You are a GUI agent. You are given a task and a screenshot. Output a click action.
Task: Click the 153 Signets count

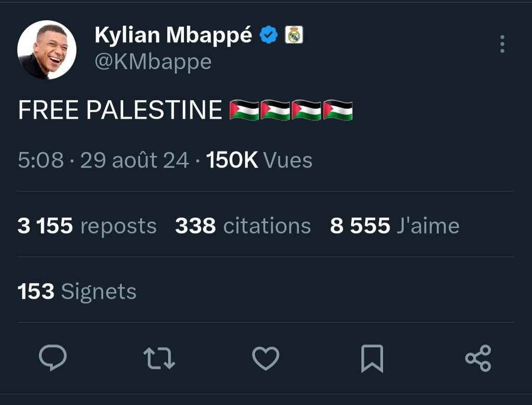[x=77, y=292]
